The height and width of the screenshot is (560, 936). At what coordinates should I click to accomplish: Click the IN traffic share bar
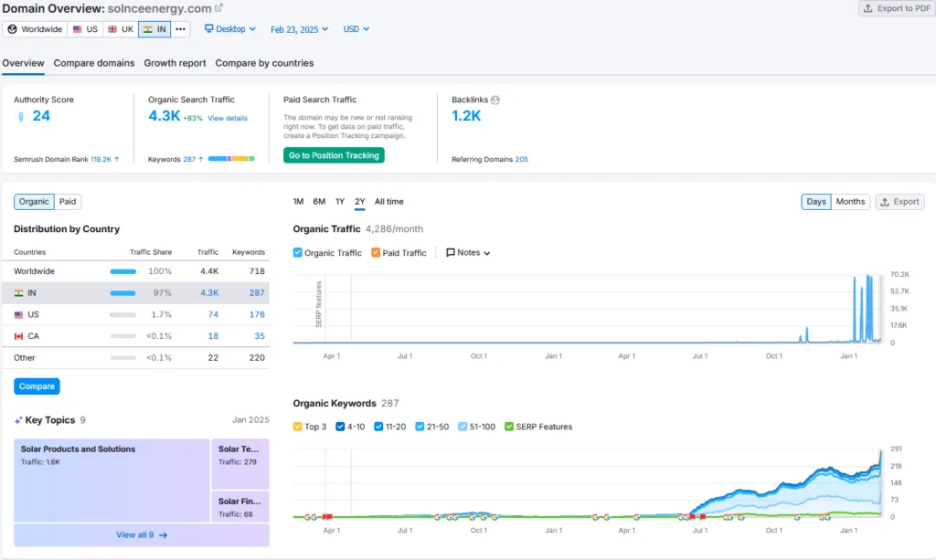[x=122, y=293]
